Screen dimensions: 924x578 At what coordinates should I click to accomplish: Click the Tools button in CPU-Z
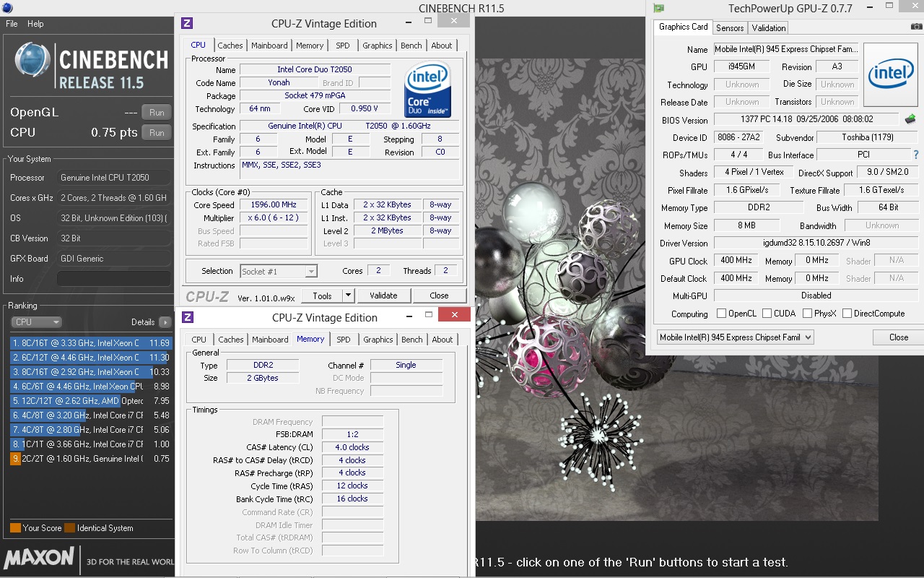coord(322,296)
